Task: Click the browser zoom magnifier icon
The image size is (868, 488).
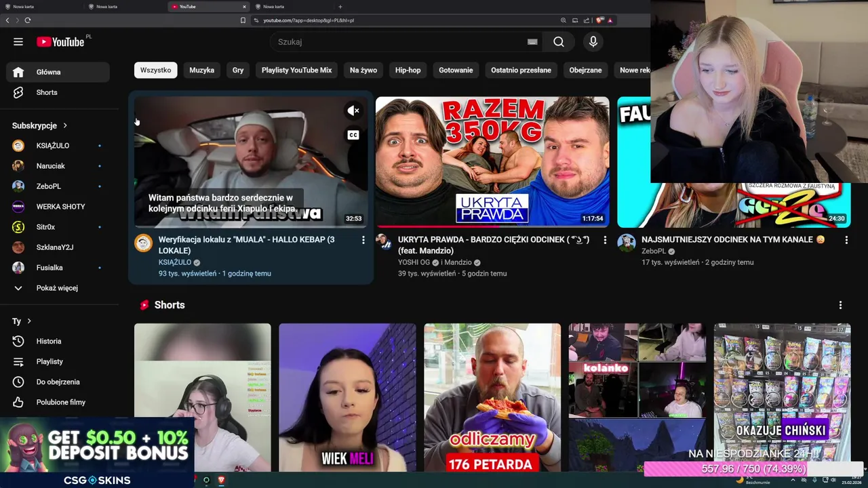Action: pyautogui.click(x=563, y=20)
